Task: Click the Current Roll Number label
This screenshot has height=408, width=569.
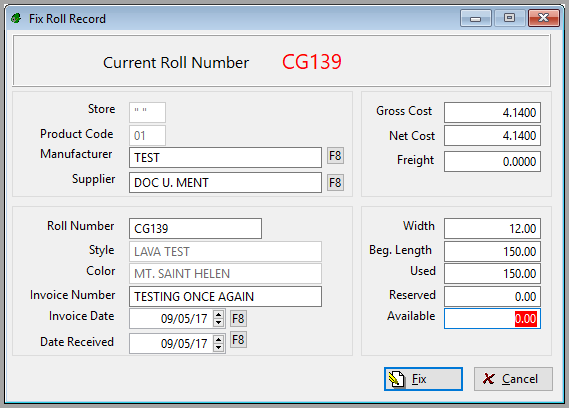Action: 176,63
